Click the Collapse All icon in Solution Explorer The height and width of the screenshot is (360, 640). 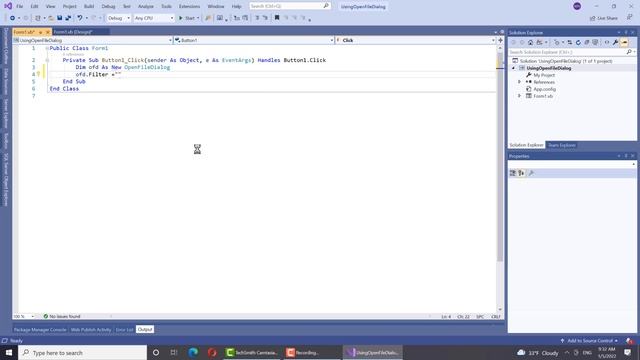[587, 42]
